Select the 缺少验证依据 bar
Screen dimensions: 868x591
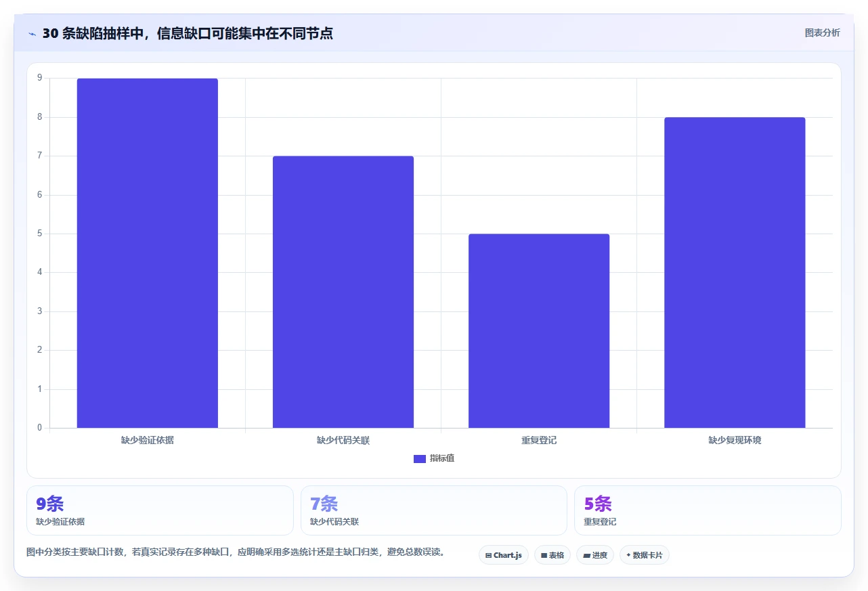[147, 253]
